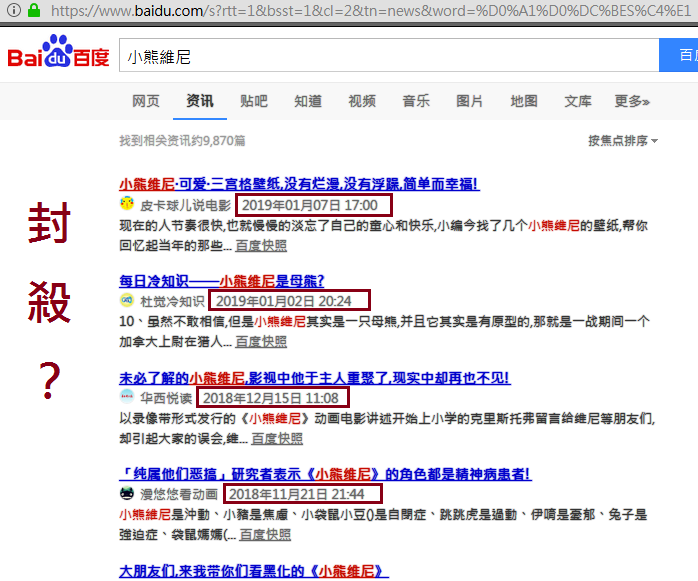Viewport: 698px width, 581px height.
Task: Click 百度快照 under the 漫悠悠看动画 article
Action: 265,535
